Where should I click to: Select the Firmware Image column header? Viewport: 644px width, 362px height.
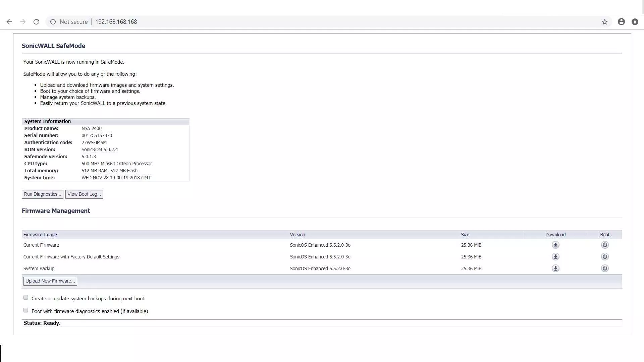[40, 235]
